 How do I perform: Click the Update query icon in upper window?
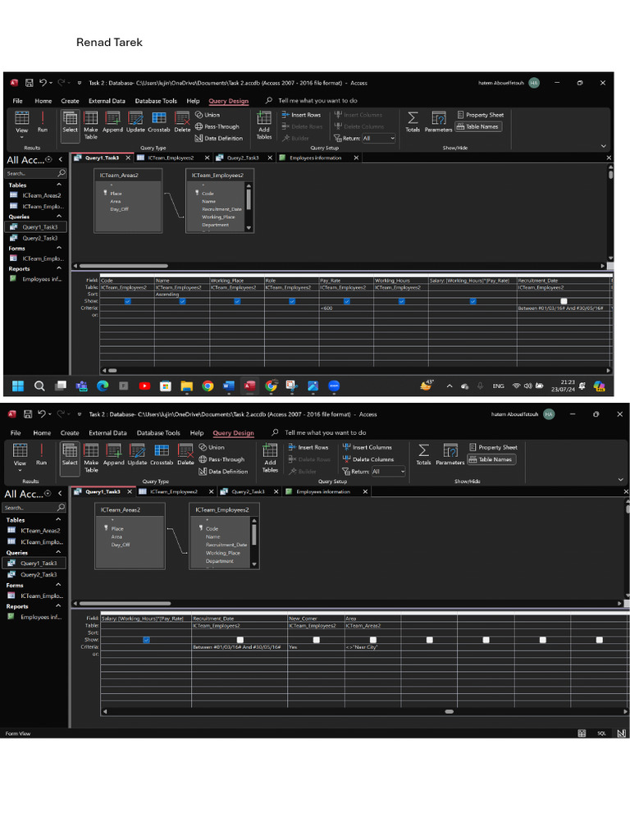[135, 122]
